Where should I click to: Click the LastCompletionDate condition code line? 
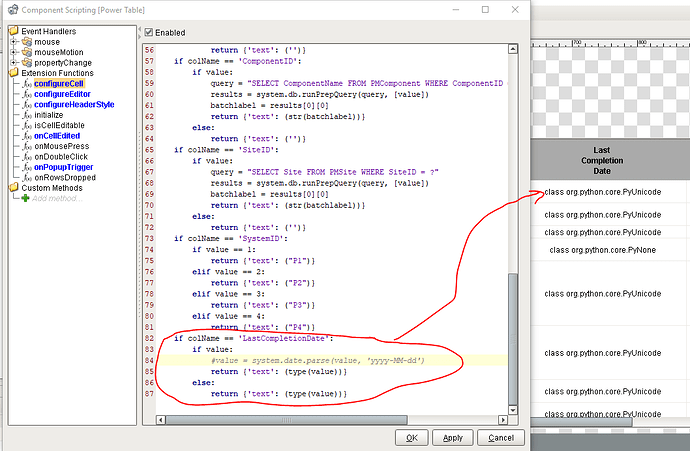[x=253, y=338]
